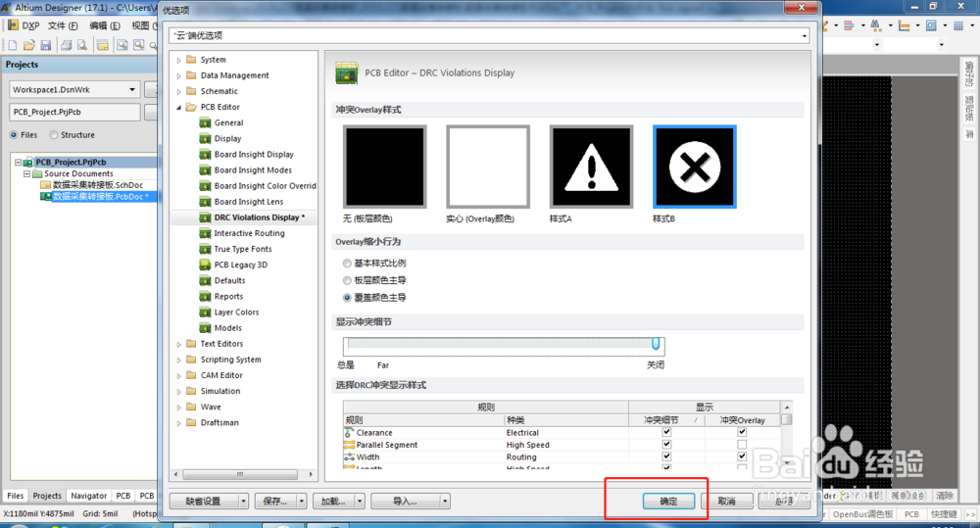Collapse the PCB Editor tree folder
Image resolution: width=980 pixels, height=528 pixels.
178,108
